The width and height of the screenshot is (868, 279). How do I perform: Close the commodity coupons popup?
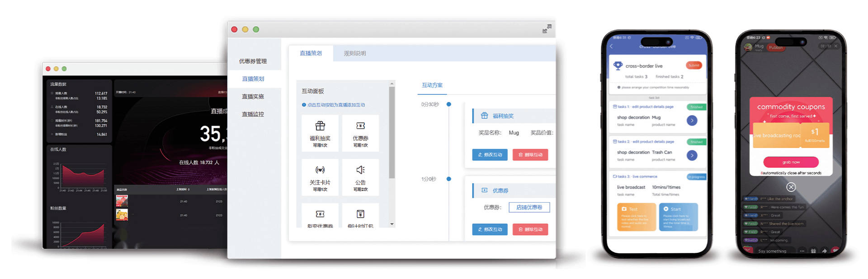[x=791, y=187]
